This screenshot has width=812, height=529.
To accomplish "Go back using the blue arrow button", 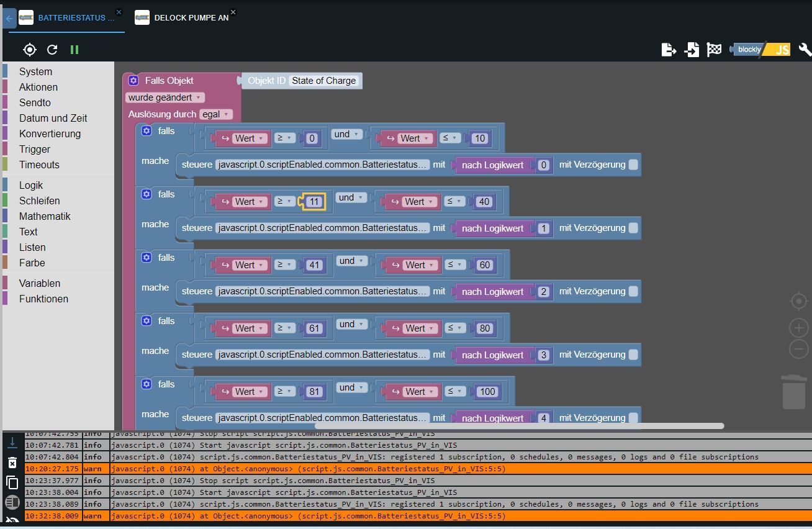I will 9,19.
